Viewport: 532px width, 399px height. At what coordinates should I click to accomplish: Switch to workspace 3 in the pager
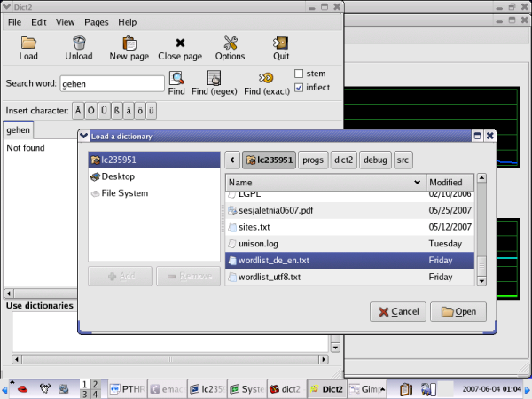(84, 394)
